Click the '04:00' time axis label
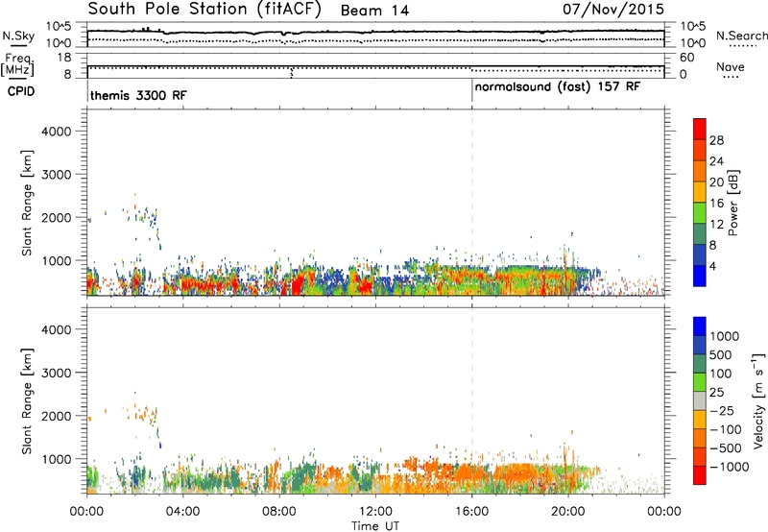The height and width of the screenshot is (532, 768). tap(182, 512)
